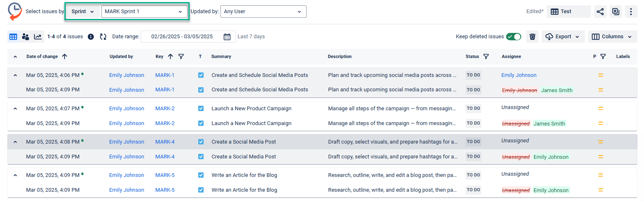Toggle the Keep deleted issues switch
Image resolution: width=644 pixels, height=202 pixels.
pos(513,37)
